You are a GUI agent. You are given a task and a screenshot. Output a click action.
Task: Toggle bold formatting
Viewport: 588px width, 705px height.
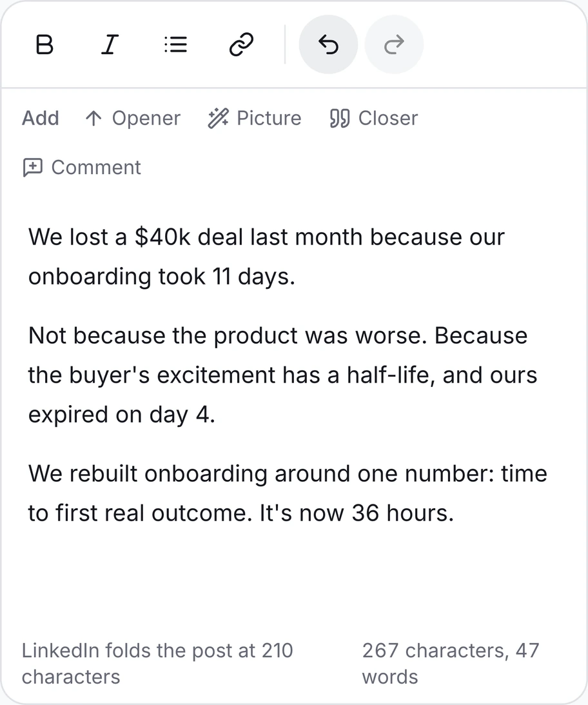click(44, 45)
